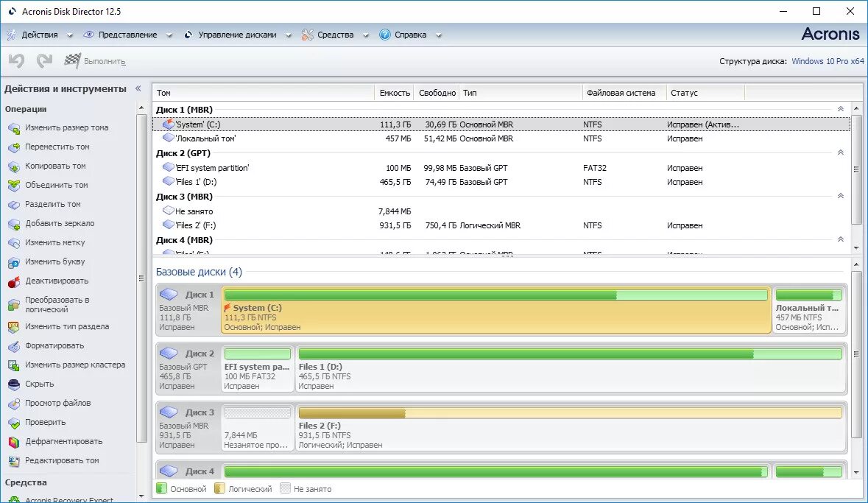Select the 'EFI system partition' row
This screenshot has width=868, height=503.
(501, 168)
